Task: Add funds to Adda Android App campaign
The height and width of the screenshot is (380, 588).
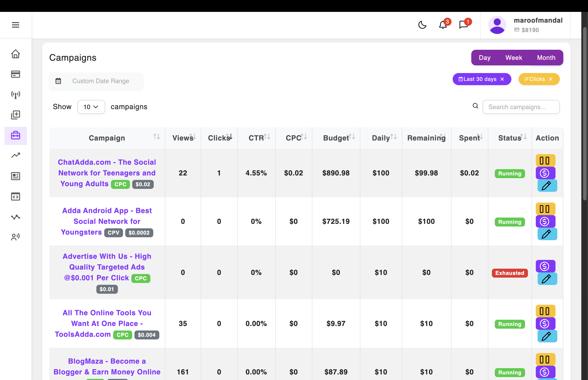Action: tap(545, 221)
